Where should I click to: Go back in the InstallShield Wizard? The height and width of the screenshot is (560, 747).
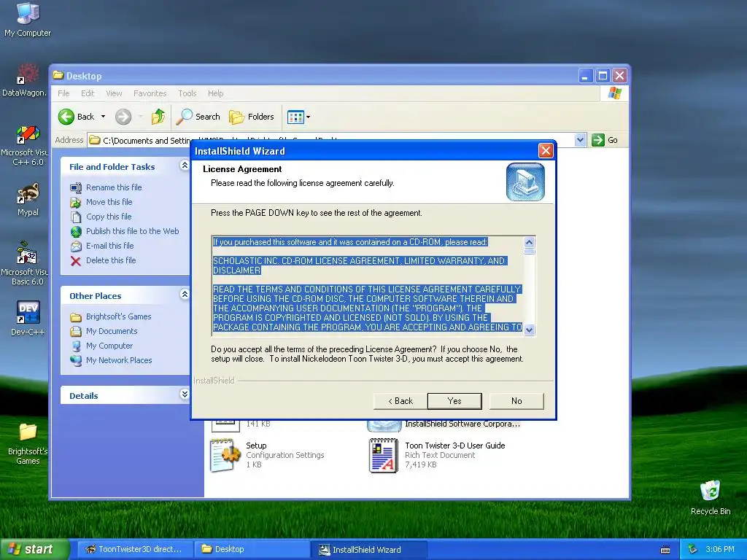click(400, 401)
